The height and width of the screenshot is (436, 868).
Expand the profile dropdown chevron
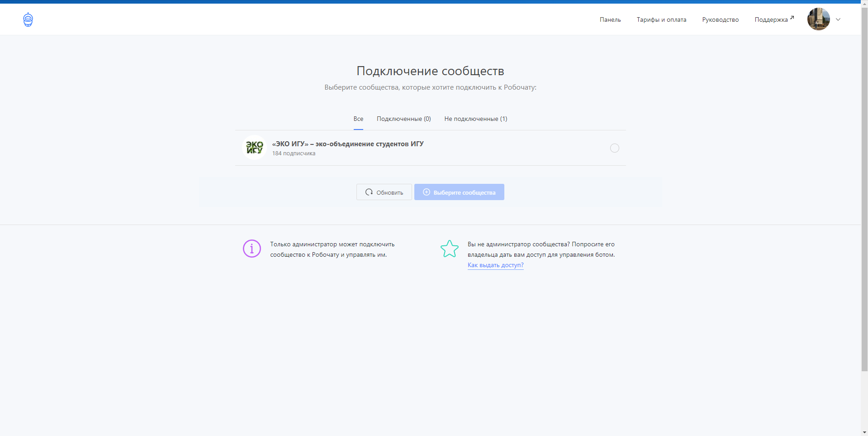tap(838, 19)
